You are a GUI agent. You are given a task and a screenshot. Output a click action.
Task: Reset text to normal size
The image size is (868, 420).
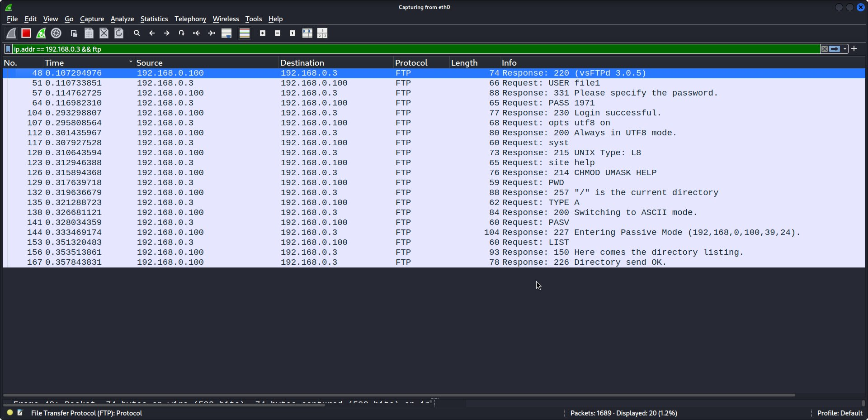(292, 33)
